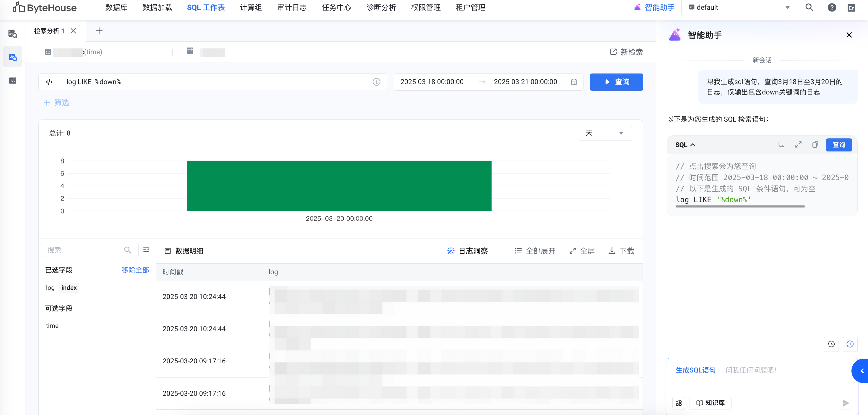The width and height of the screenshot is (868, 415).
Task: Open the default tenant dropdown
Action: [739, 7]
